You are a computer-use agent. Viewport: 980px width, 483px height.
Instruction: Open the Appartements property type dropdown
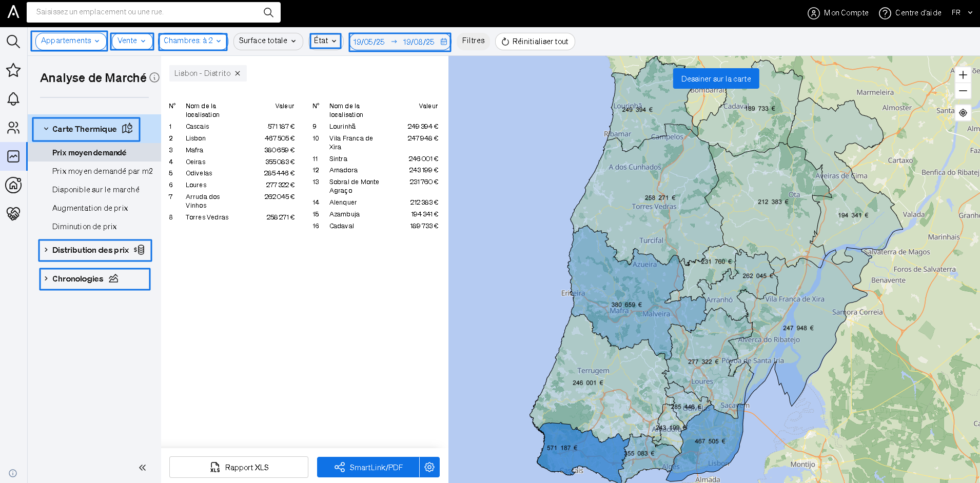pyautogui.click(x=70, y=41)
